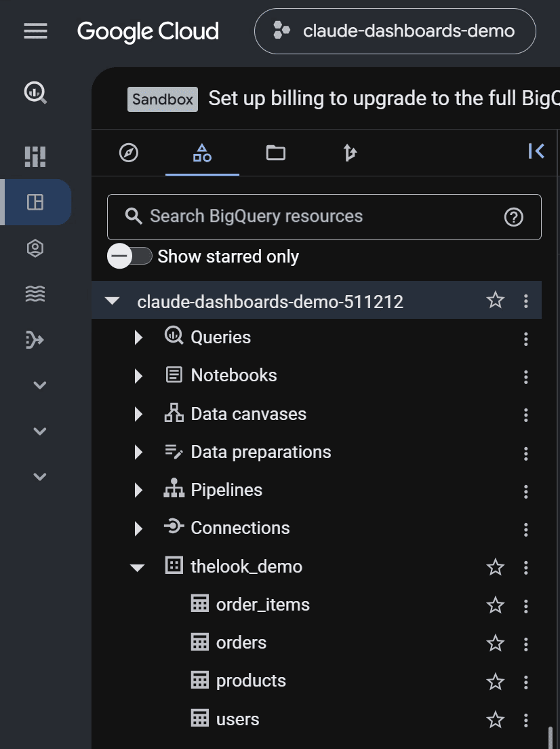560x749 pixels.
Task: Open the hexagon person icon in left rail
Action: [x=35, y=248]
